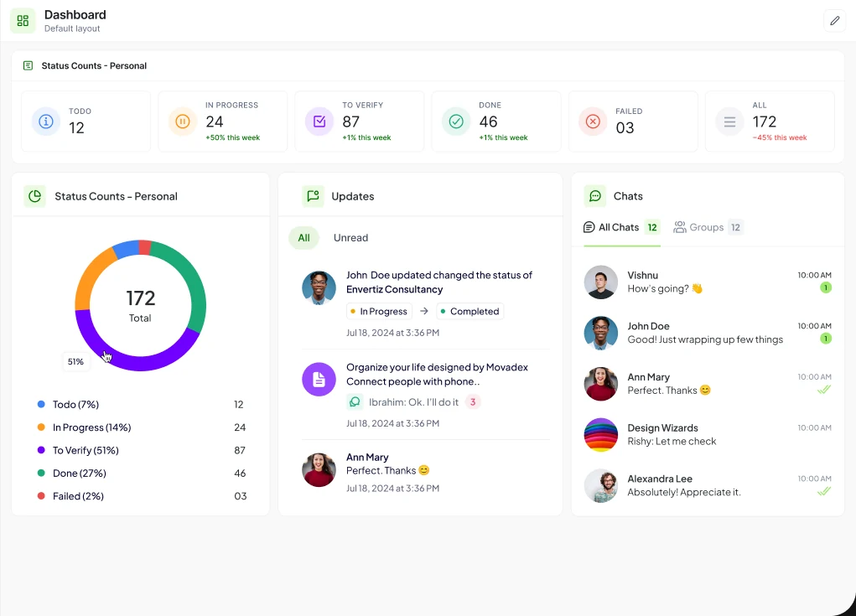Click the unread badge on Vishnu's chat

pos(826,287)
